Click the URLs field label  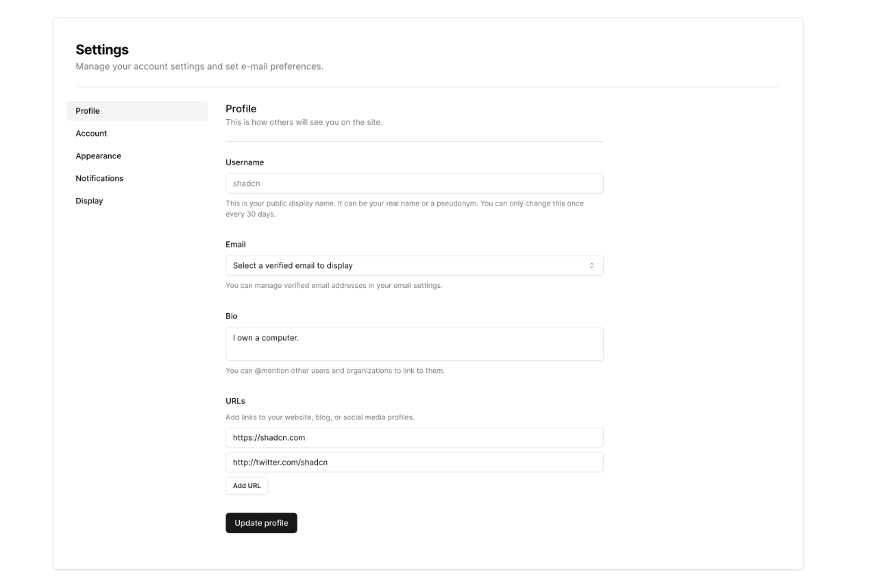(x=235, y=401)
